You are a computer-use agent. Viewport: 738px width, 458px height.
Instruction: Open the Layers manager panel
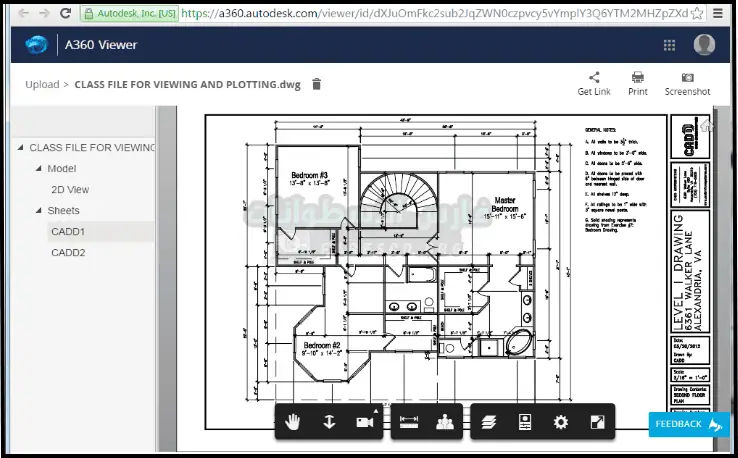point(490,422)
